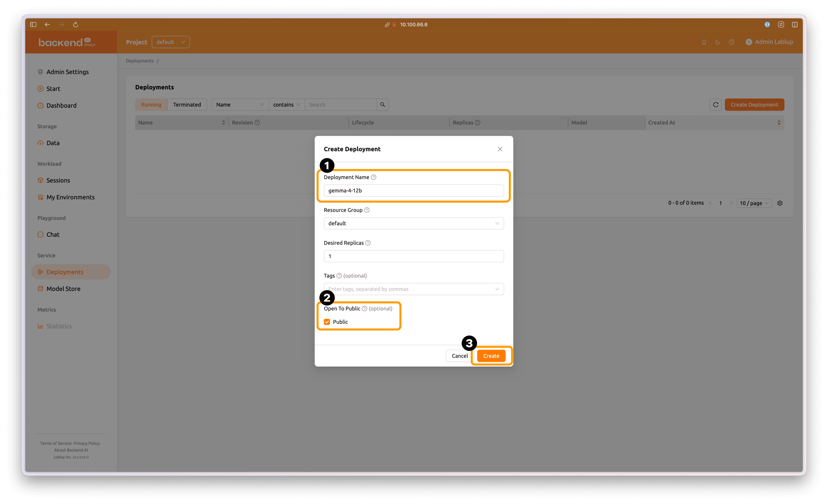Click the search magnifier button
Image resolution: width=828 pixels, height=504 pixels.
point(382,104)
